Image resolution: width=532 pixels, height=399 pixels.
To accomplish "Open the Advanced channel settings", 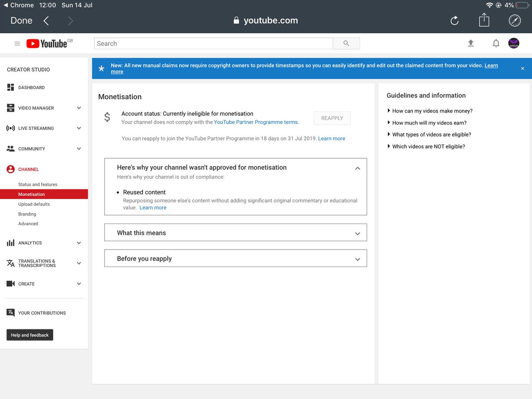I will point(28,223).
